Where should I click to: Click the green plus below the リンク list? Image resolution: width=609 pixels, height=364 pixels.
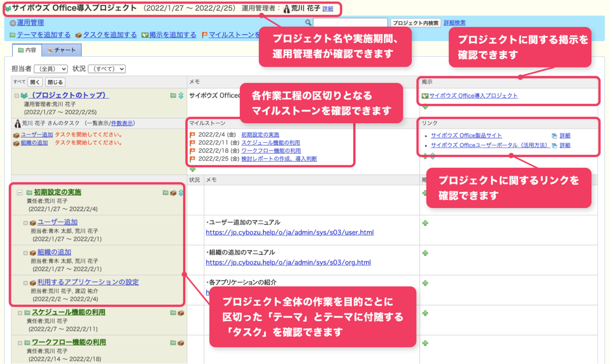(425, 156)
